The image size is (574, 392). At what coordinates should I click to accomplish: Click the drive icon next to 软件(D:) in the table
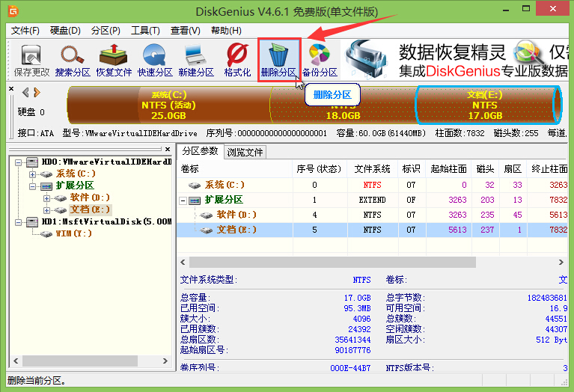pyautogui.click(x=206, y=215)
